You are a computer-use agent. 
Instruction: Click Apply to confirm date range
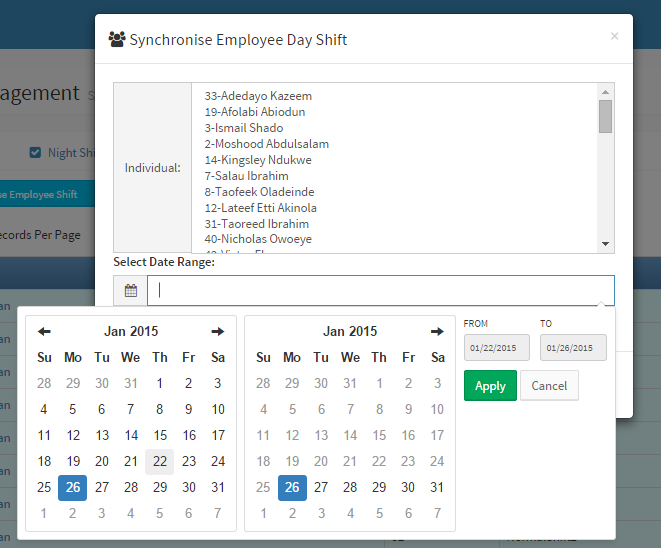tap(490, 386)
